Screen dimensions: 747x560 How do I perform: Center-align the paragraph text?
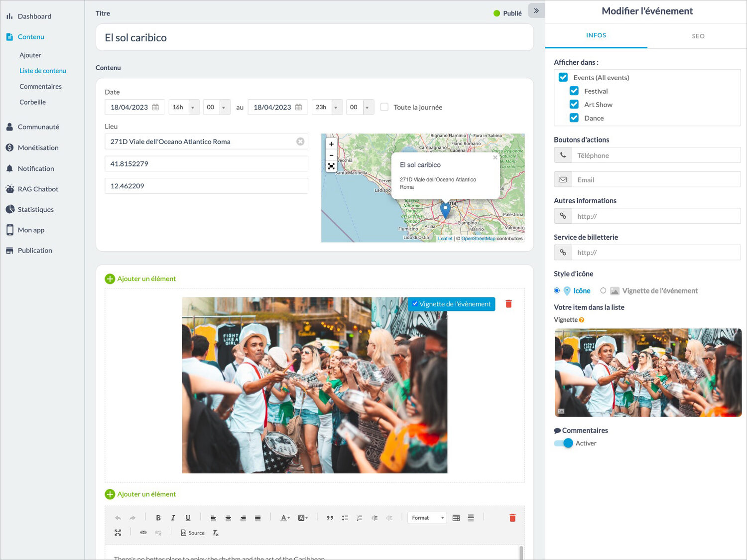click(228, 518)
